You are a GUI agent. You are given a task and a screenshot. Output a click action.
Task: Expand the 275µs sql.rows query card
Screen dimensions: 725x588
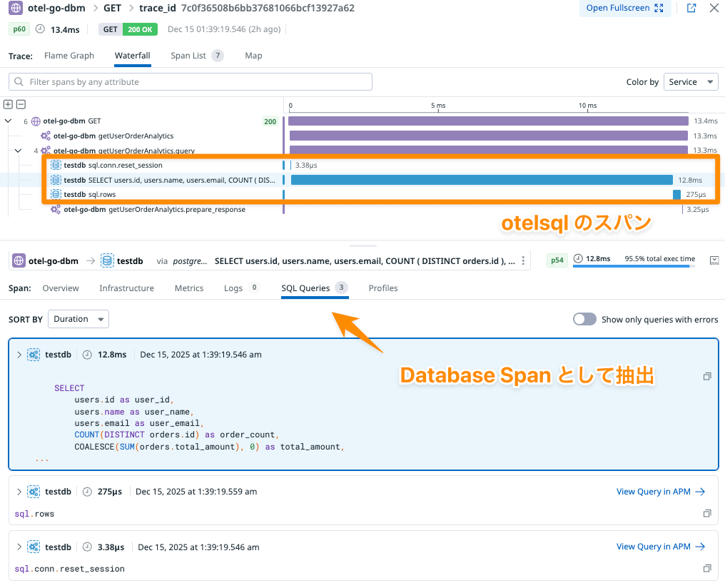pyautogui.click(x=19, y=492)
